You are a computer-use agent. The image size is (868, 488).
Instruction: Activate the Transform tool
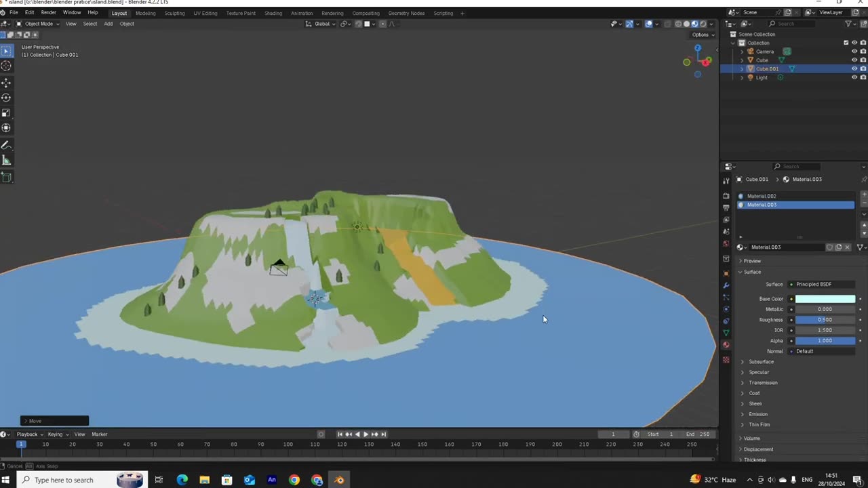click(x=6, y=127)
